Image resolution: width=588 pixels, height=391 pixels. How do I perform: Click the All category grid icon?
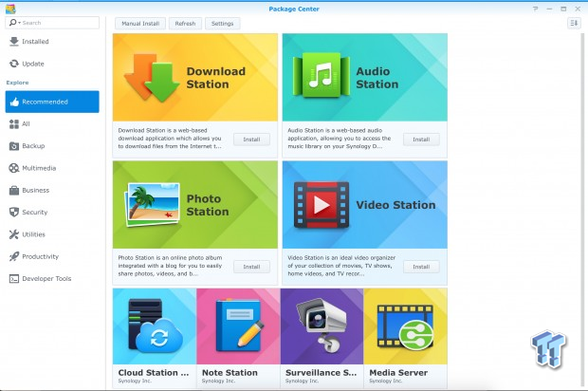pos(14,123)
